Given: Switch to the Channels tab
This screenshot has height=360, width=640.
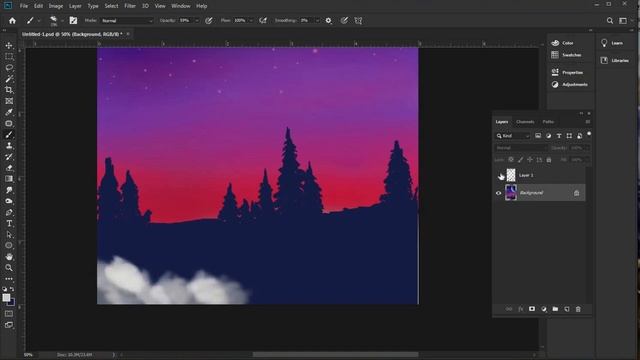Looking at the screenshot, I should click(x=525, y=122).
